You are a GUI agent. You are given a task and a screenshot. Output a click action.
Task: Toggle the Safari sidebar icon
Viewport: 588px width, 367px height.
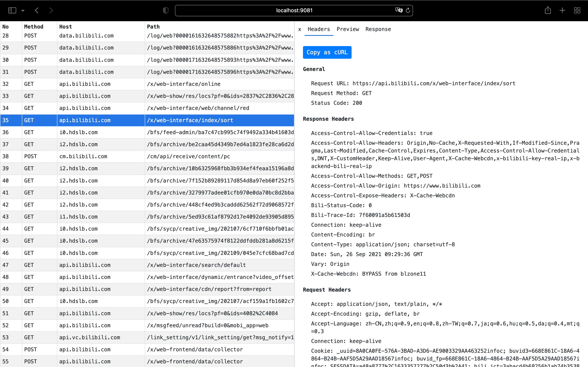point(12,10)
